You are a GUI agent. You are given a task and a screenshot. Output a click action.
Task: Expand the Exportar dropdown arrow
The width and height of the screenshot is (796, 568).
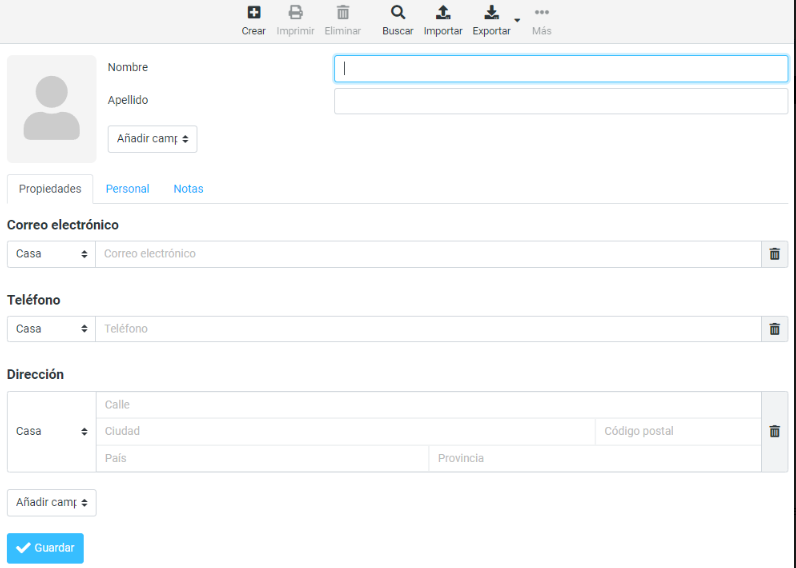(517, 20)
